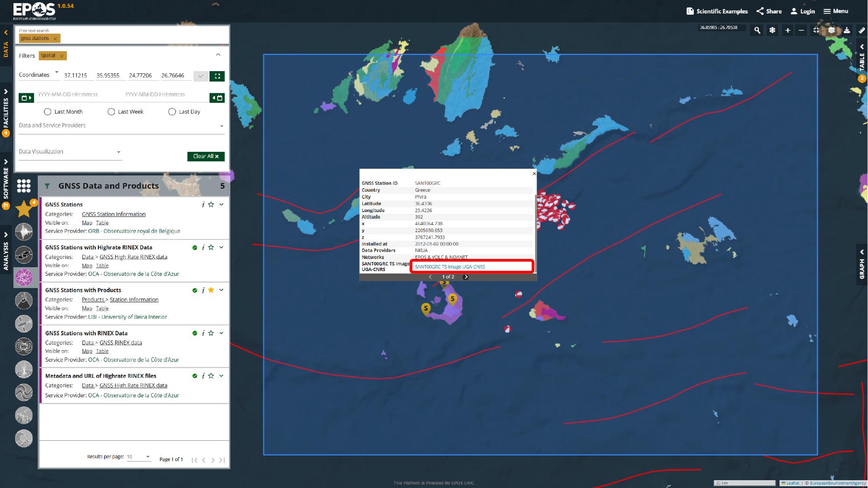The image size is (868, 488).
Task: Open the favorites star panel in sidebar
Action: point(24,209)
